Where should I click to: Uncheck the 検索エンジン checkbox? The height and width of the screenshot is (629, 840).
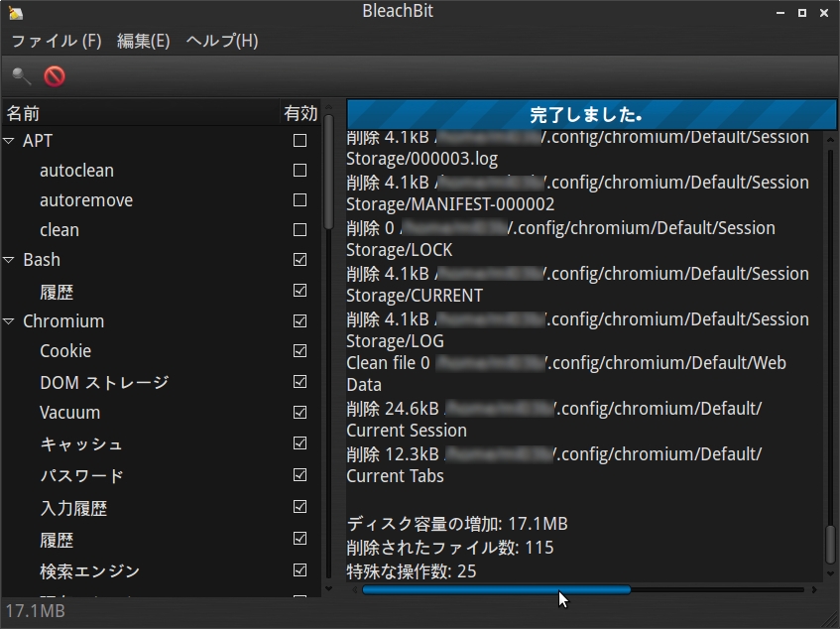click(300, 570)
